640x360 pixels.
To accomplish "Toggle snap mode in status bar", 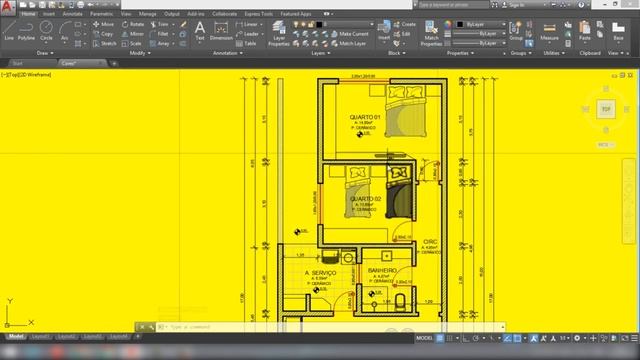I will pos(449,338).
